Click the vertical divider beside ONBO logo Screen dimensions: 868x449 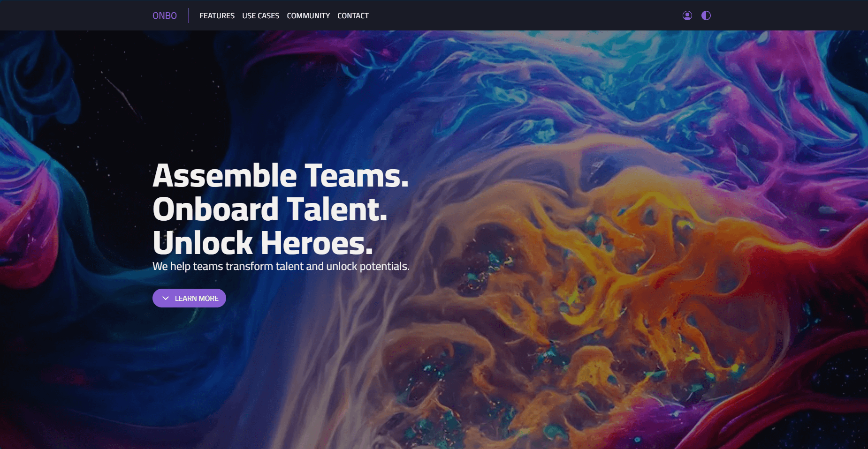[x=189, y=15]
